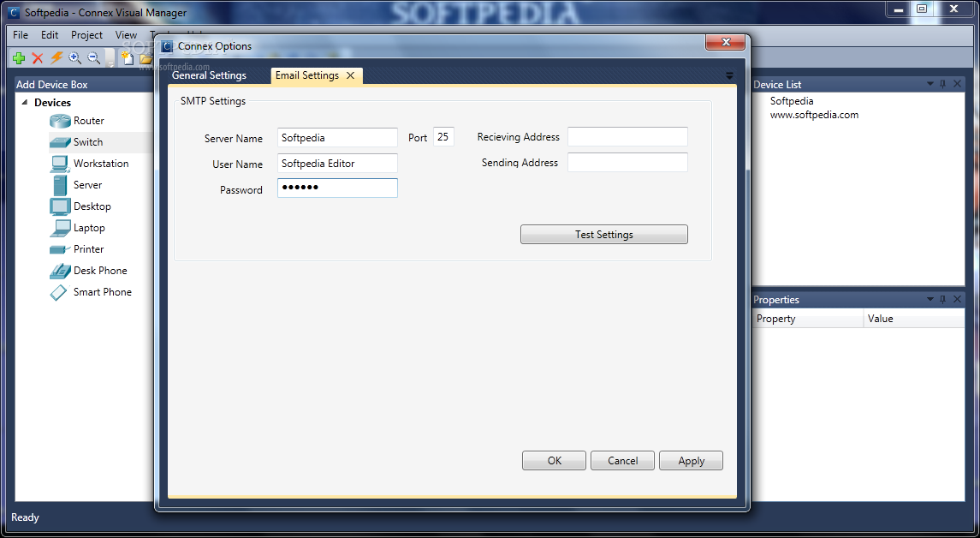Image resolution: width=980 pixels, height=538 pixels.
Task: Click the Connex Options title bar icon
Action: (167, 46)
